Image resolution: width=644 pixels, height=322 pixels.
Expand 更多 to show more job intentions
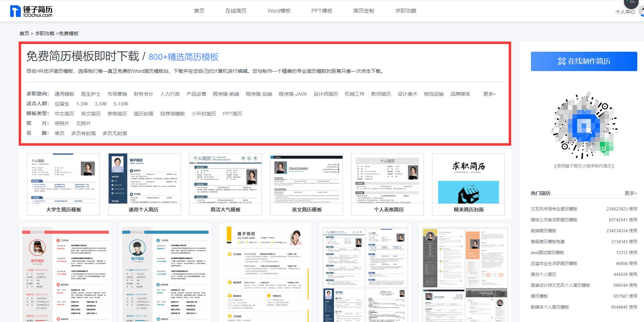pyautogui.click(x=489, y=94)
